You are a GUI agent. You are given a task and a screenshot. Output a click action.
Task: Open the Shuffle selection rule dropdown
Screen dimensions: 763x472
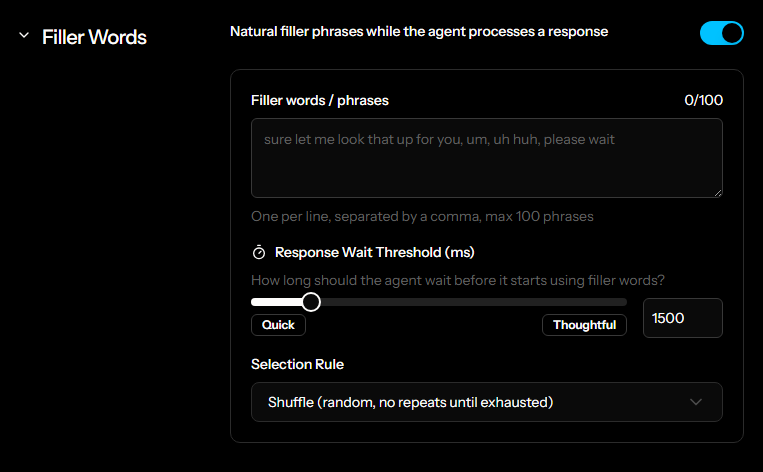[x=486, y=402]
